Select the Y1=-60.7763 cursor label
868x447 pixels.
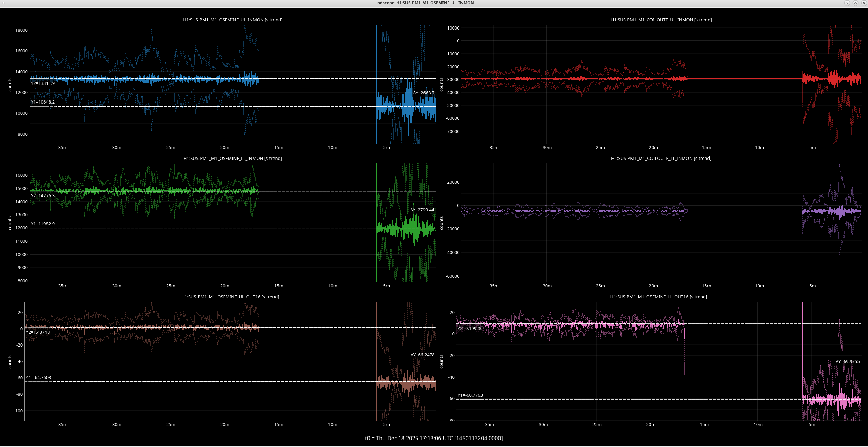click(x=470, y=395)
